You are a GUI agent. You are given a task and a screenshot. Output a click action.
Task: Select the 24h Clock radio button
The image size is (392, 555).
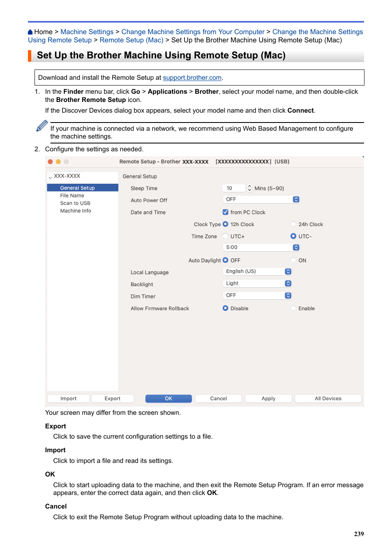(293, 224)
